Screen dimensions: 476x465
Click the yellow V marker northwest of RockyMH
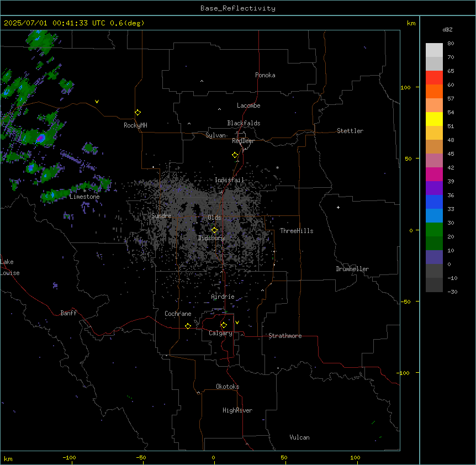[97, 102]
